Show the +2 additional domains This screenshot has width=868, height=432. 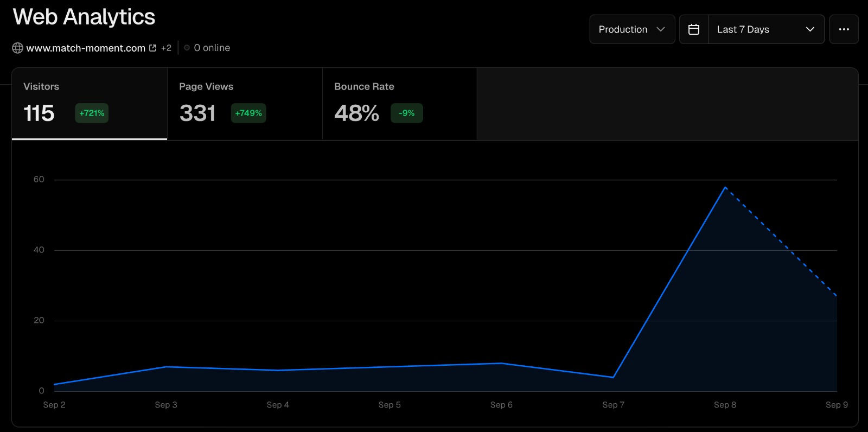click(x=166, y=48)
